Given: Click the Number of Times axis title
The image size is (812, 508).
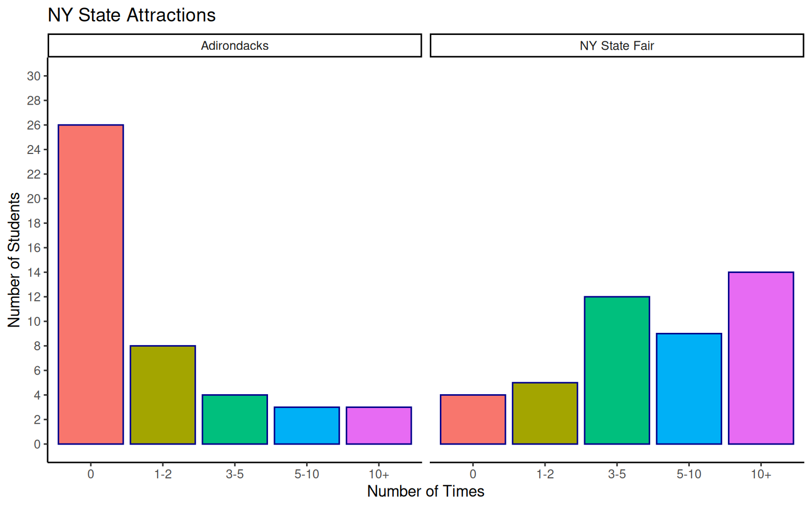Looking at the screenshot, I should point(426,492).
